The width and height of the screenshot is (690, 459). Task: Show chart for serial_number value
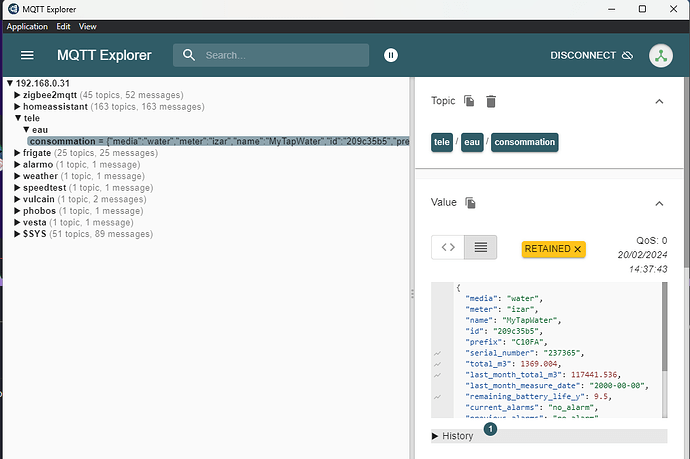point(437,353)
